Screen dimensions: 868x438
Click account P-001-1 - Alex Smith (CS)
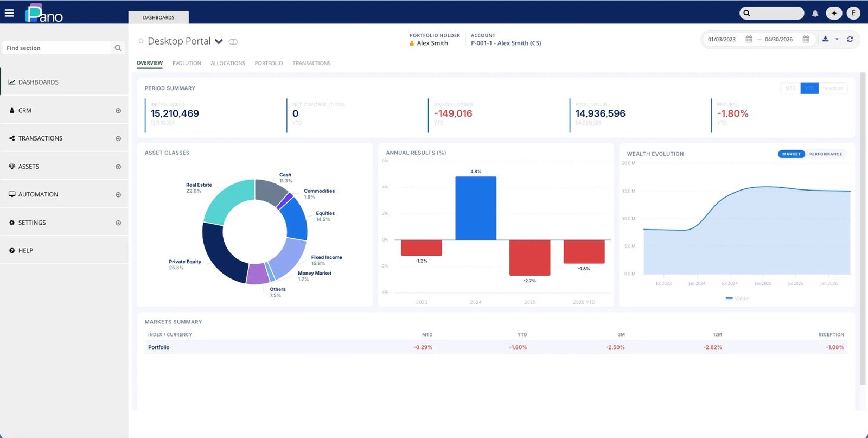click(506, 43)
